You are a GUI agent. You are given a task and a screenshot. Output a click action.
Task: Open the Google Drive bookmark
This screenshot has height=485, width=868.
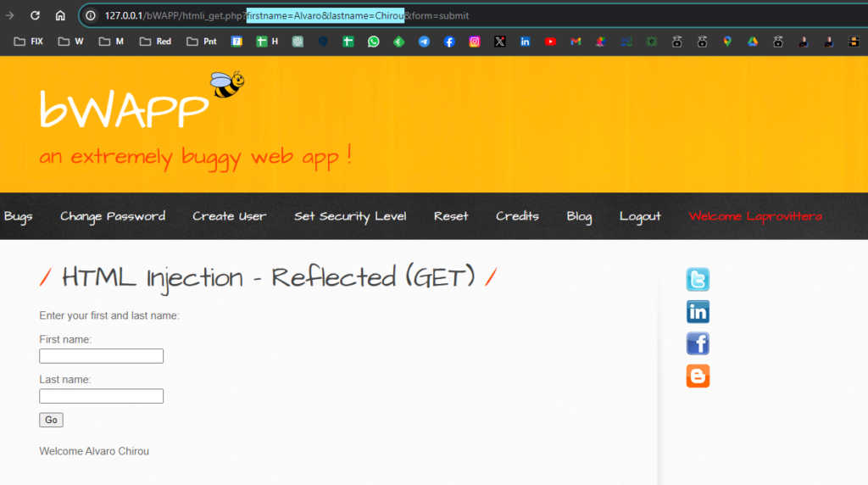tap(753, 42)
